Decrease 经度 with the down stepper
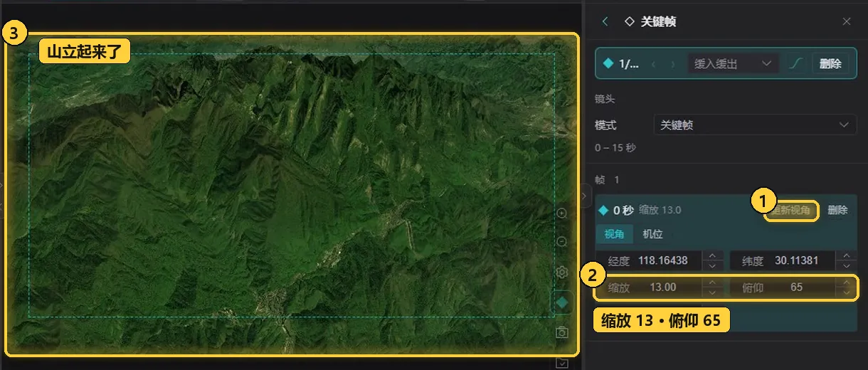The height and width of the screenshot is (370, 868). click(714, 265)
